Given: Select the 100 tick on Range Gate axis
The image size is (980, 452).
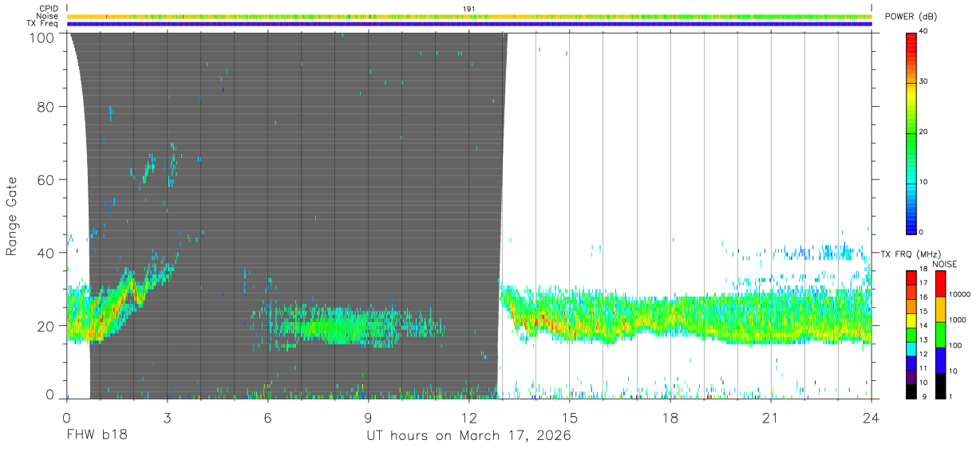Looking at the screenshot, I should pyautogui.click(x=41, y=37).
